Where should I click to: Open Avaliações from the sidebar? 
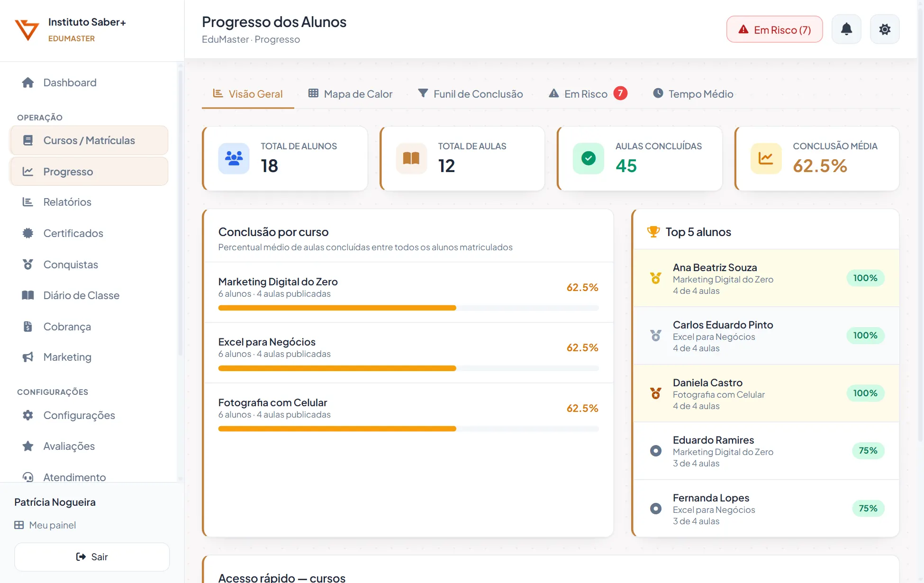click(x=89, y=446)
